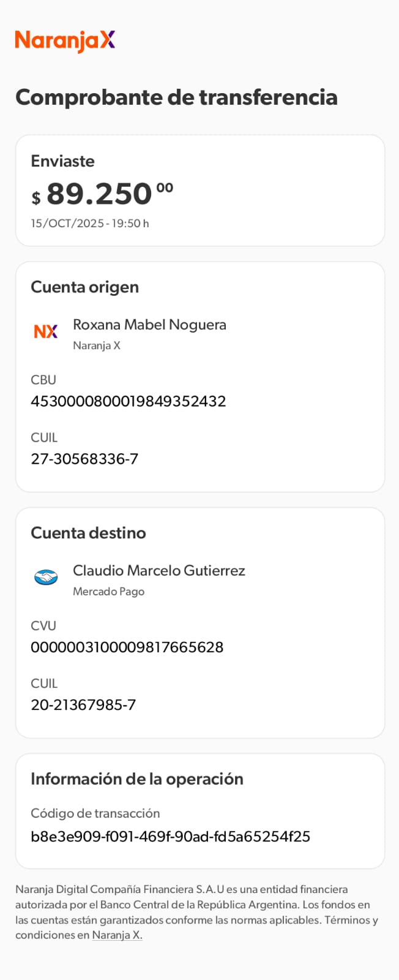The width and height of the screenshot is (399, 980).
Task: Click the destination CVU number
Action: click(x=127, y=647)
